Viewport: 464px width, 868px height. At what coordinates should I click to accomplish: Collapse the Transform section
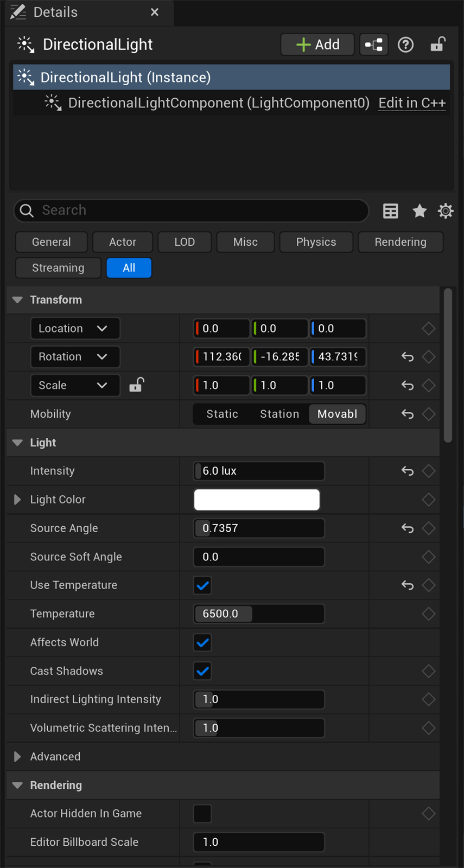point(17,300)
